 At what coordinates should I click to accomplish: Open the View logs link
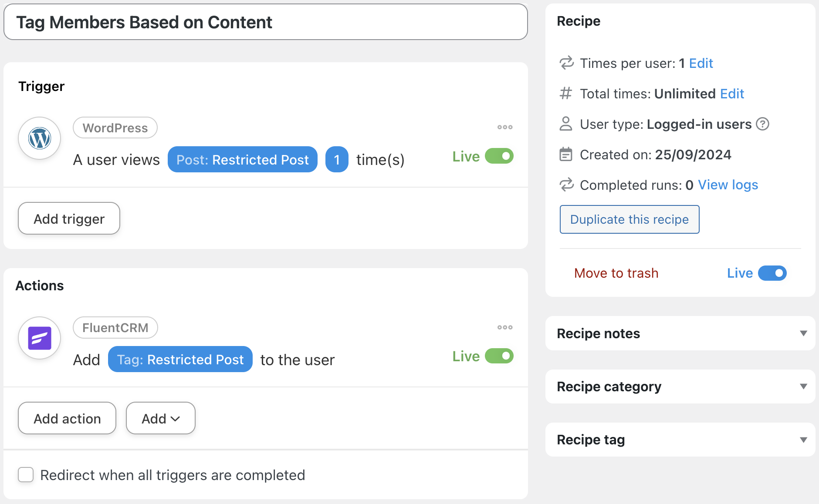(728, 185)
